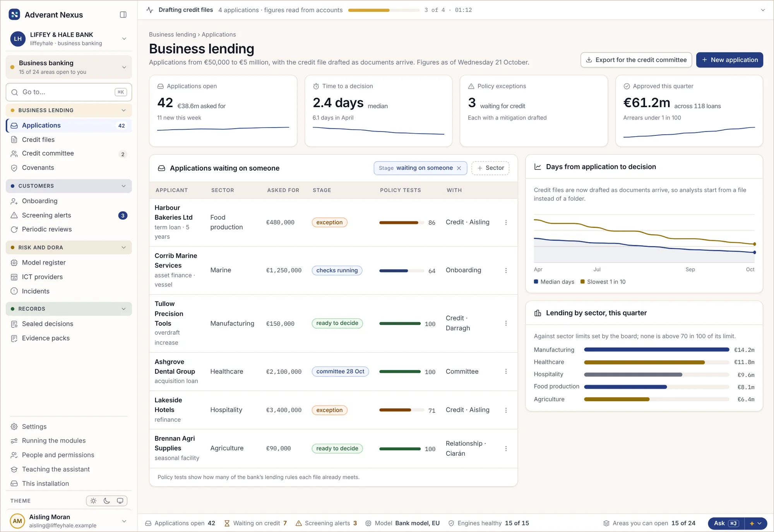Open the Business banking workspace dropdown

coord(69,67)
